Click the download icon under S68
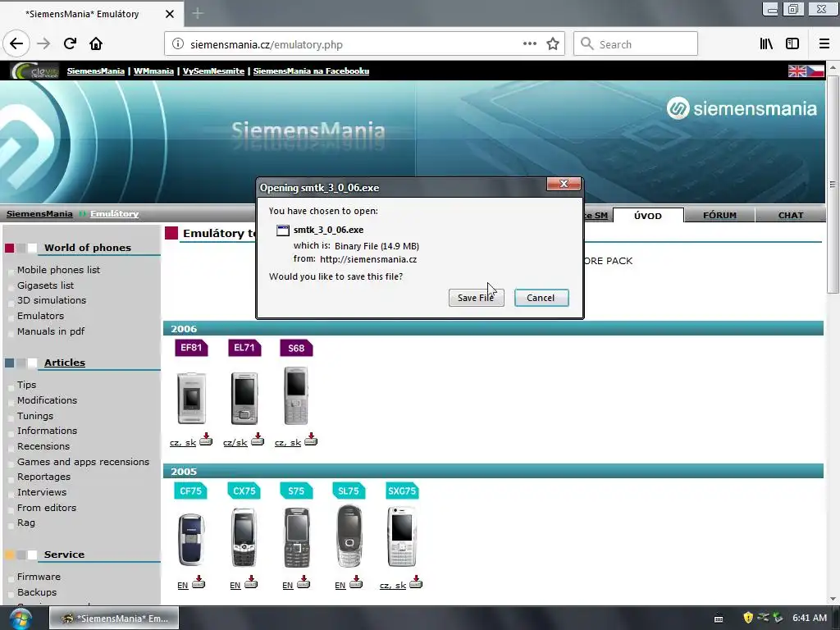 tap(311, 440)
